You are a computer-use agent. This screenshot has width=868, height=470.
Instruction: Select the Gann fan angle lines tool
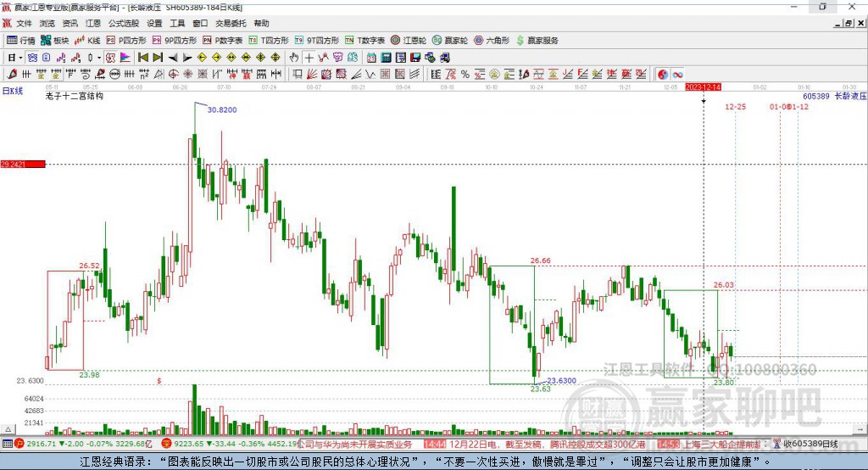312,75
